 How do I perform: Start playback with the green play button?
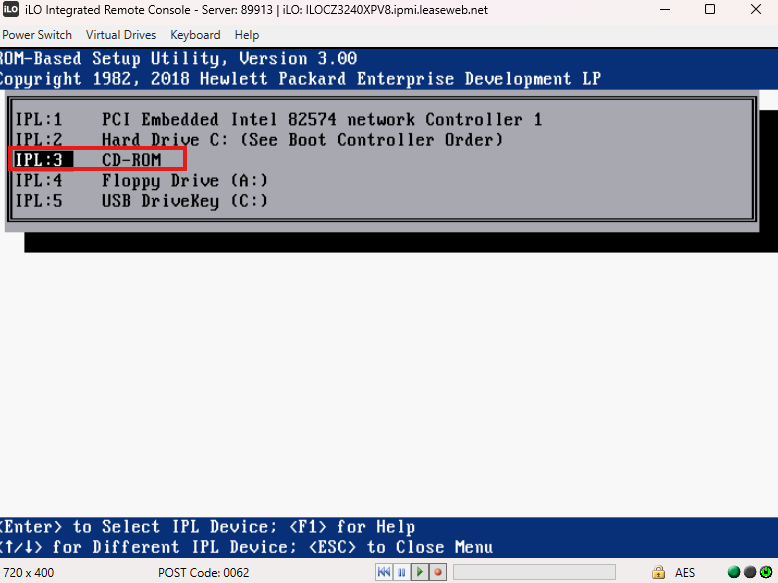[420, 572]
